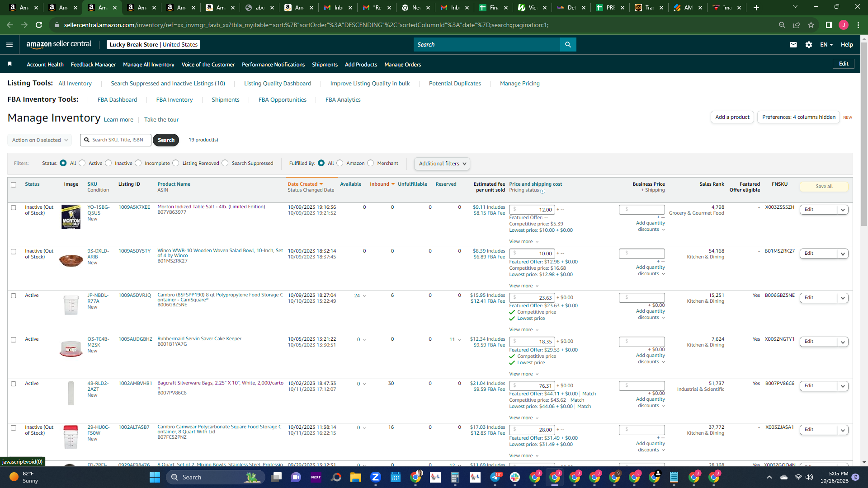Open Manage Orders in the navigation bar

[402, 65]
